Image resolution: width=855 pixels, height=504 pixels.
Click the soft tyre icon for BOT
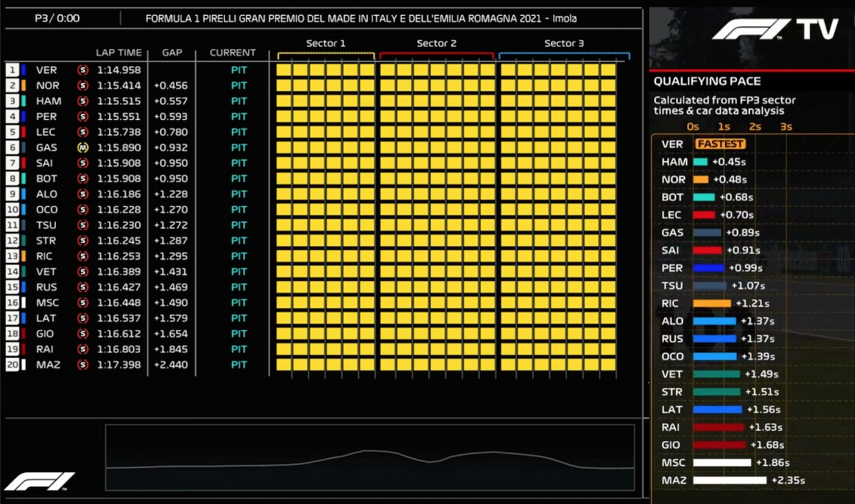(x=84, y=179)
